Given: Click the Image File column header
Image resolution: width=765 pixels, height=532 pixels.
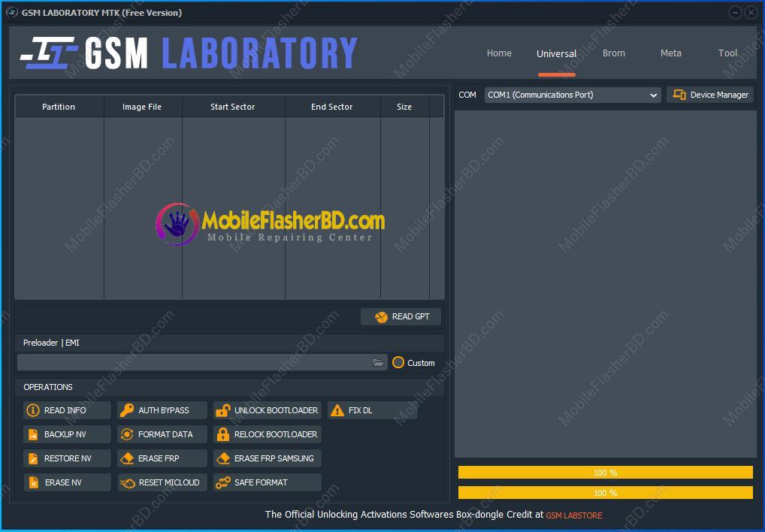Looking at the screenshot, I should click(143, 106).
